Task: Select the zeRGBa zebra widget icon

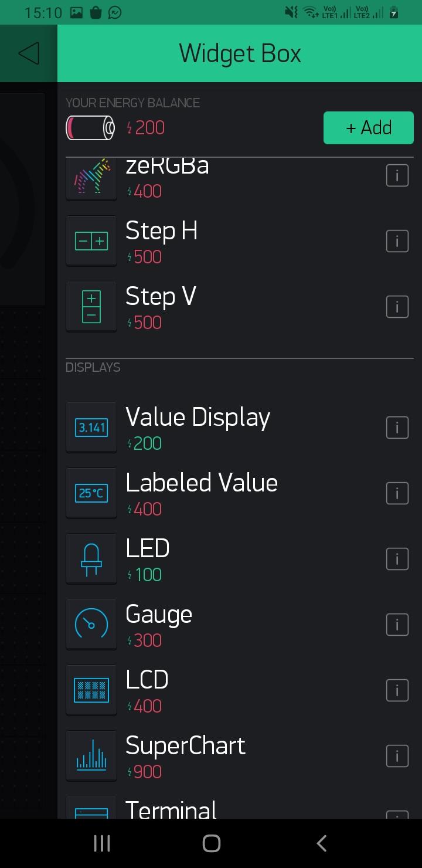Action: point(91,178)
